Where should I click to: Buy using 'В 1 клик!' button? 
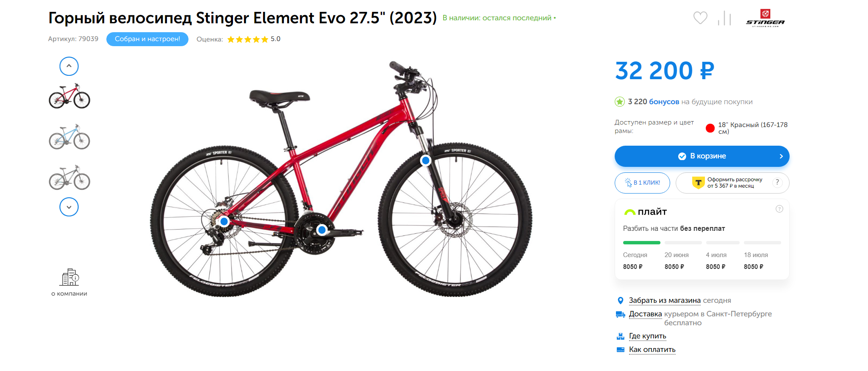pos(642,183)
